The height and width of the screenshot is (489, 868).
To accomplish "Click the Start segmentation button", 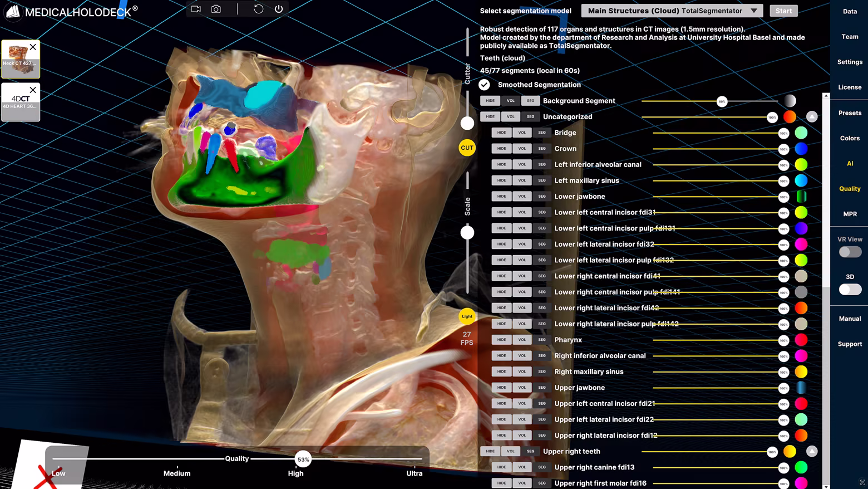I will (783, 11).
